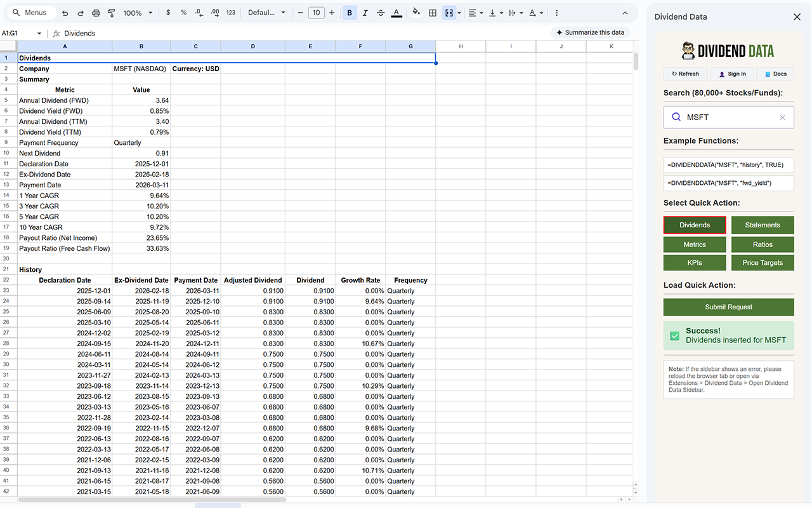The height and width of the screenshot is (508, 812).
Task: Open the Name box dropdown arrow
Action: [x=39, y=33]
